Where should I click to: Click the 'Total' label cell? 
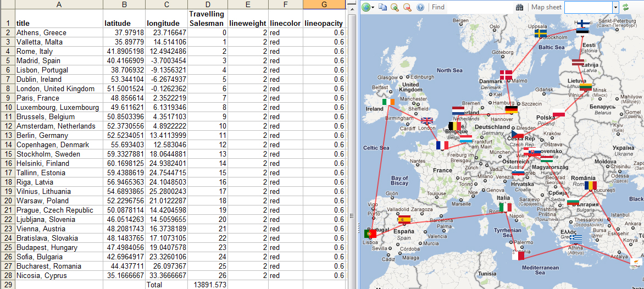pyautogui.click(x=166, y=285)
